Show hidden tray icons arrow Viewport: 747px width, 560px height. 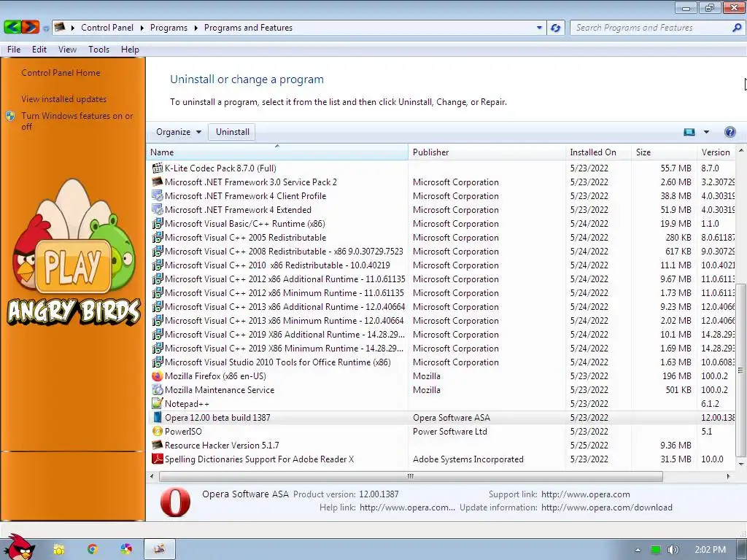click(638, 550)
